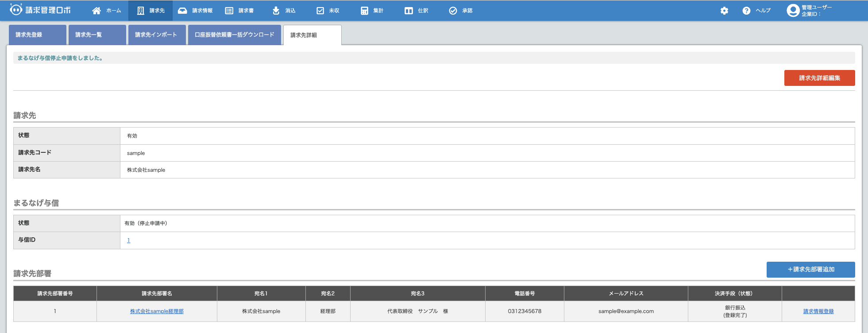
Task: Click the 仕訳 book icon
Action: click(x=409, y=11)
